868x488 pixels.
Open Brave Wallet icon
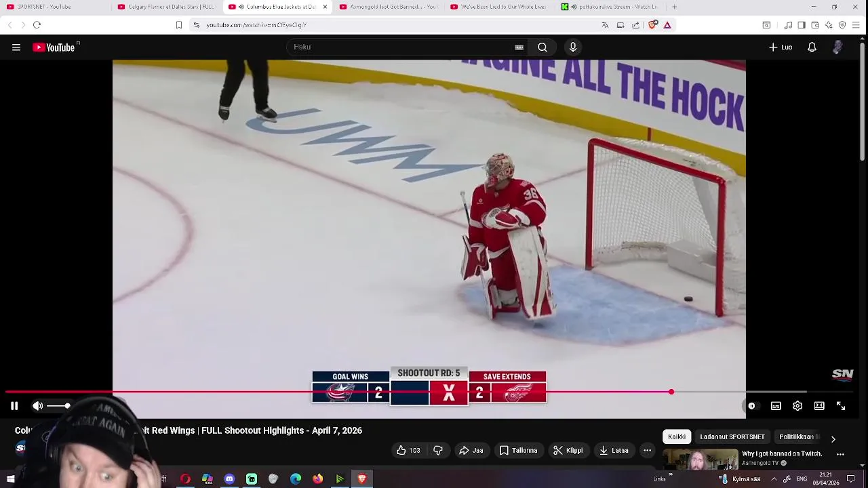tap(815, 25)
